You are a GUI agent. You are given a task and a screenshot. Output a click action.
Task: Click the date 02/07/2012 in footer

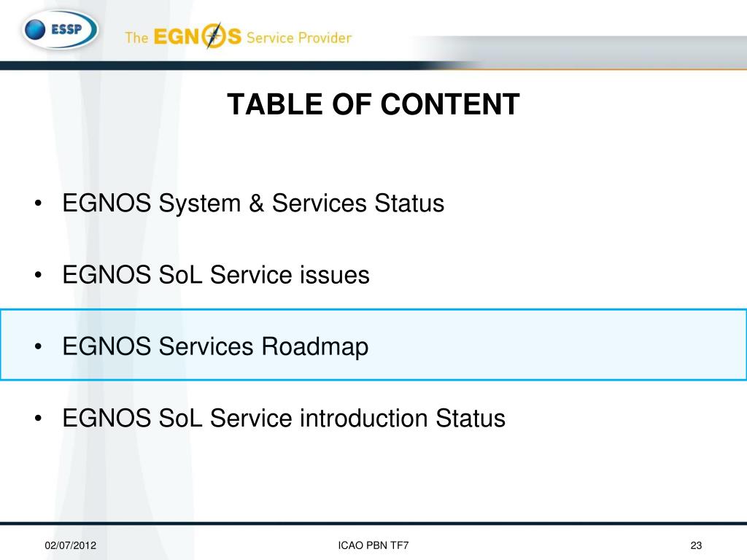click(71, 545)
